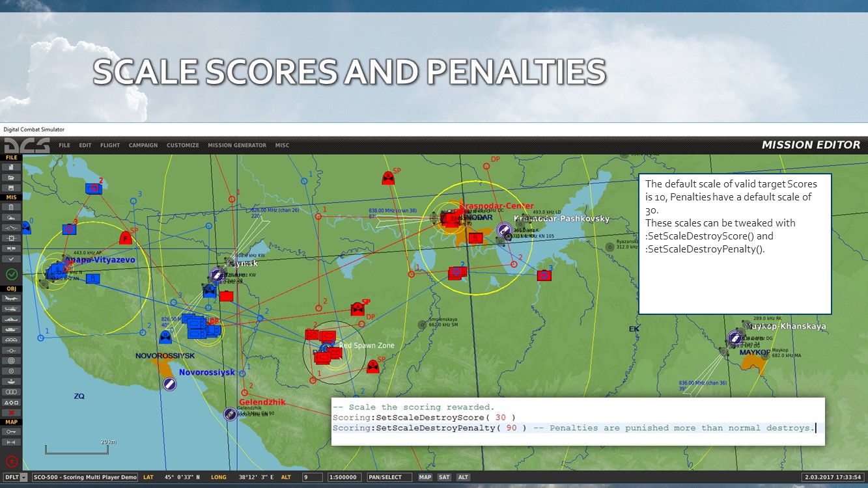
Task: Open the FLIGHT menu
Action: pos(110,145)
